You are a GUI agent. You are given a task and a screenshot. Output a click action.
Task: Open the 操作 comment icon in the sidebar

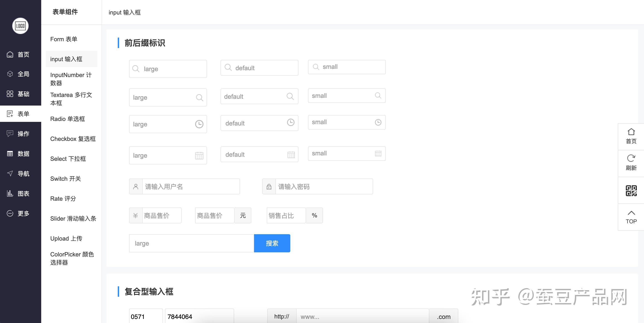10,134
